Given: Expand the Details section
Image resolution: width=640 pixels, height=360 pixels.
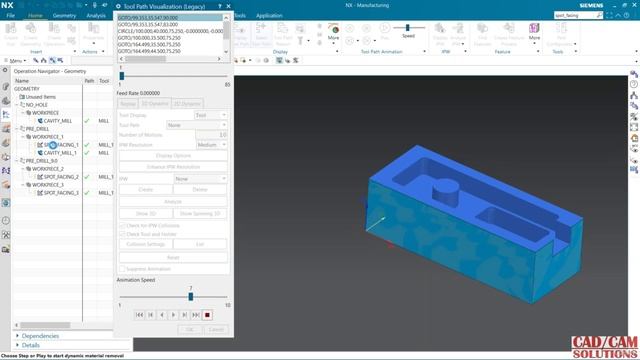Looking at the screenshot, I should click(18, 345).
